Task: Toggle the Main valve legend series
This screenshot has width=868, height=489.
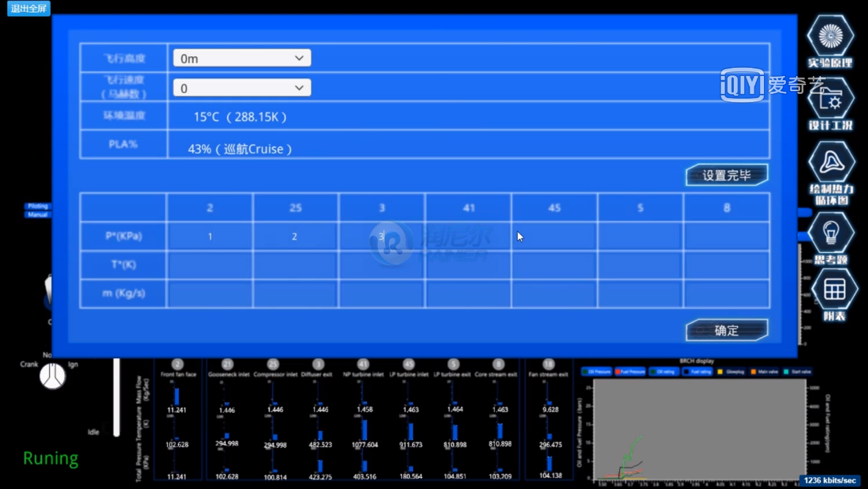Action: coord(764,372)
